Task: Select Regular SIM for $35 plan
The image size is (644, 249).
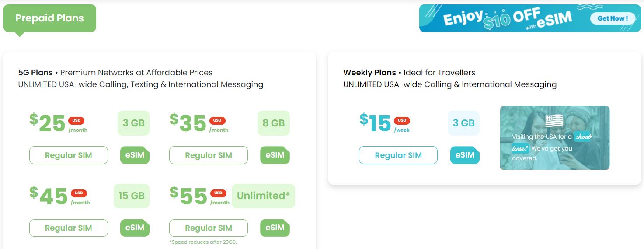Action: [209, 155]
